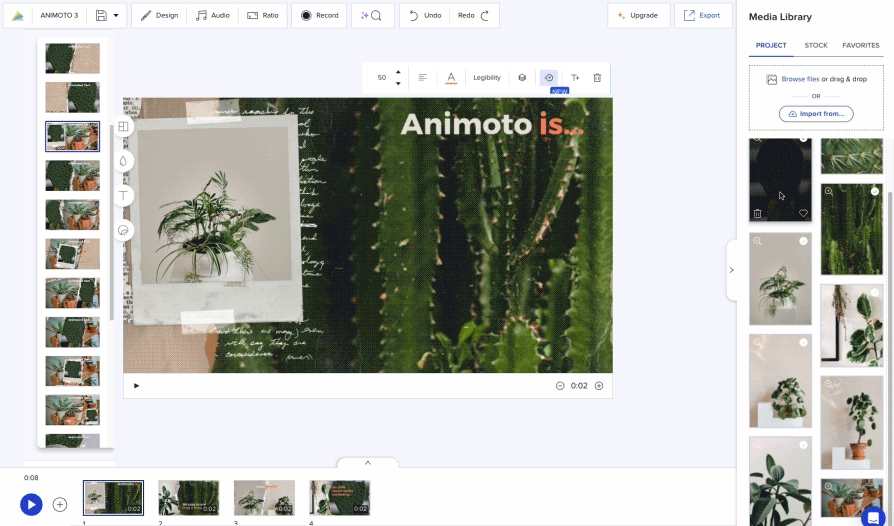The height and width of the screenshot is (526, 894).
Task: Click the layout list scrollbar
Action: 112,222
